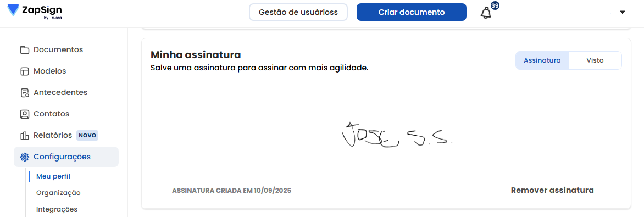Click the Contatos person icon

pos(25,114)
